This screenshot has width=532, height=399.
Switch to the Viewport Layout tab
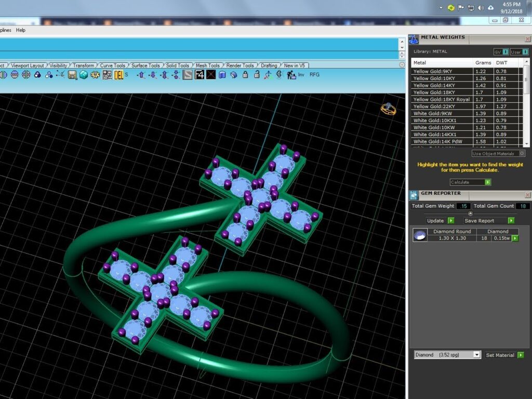point(28,65)
